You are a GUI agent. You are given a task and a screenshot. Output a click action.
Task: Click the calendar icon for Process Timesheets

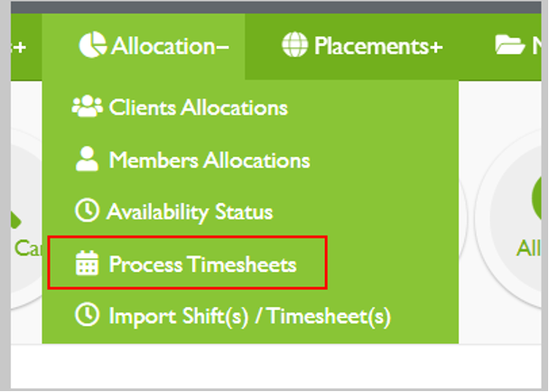pyautogui.click(x=87, y=265)
